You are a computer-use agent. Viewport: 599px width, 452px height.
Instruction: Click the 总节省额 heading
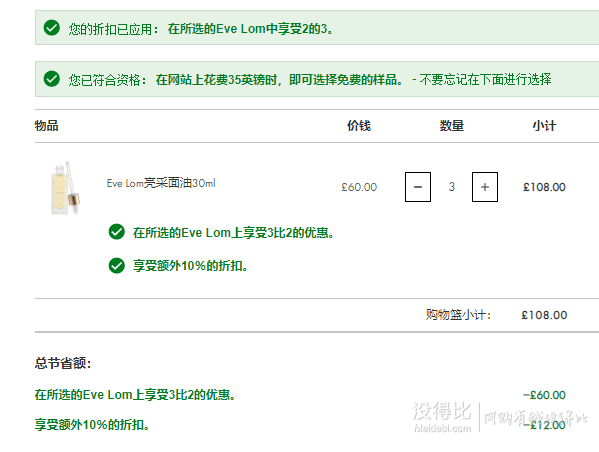click(x=63, y=363)
